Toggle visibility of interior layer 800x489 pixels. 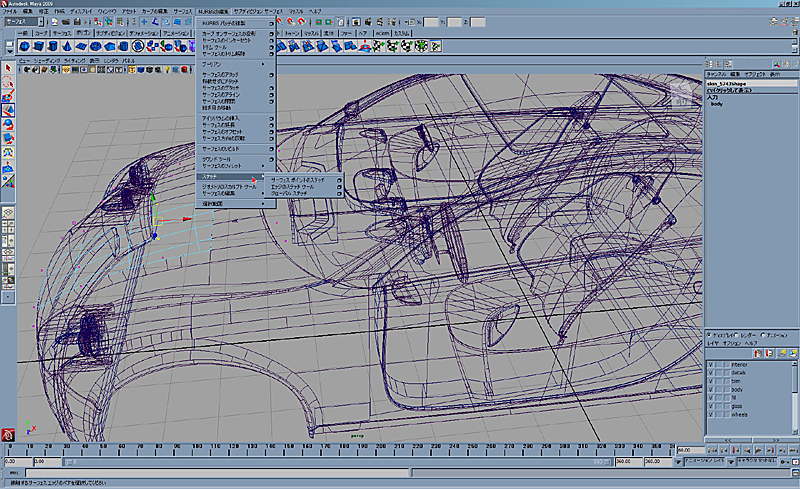[711, 365]
